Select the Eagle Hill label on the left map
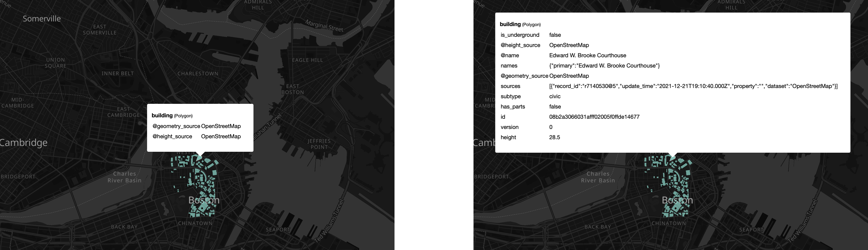Screen dimensions: 868x250 tap(307, 60)
